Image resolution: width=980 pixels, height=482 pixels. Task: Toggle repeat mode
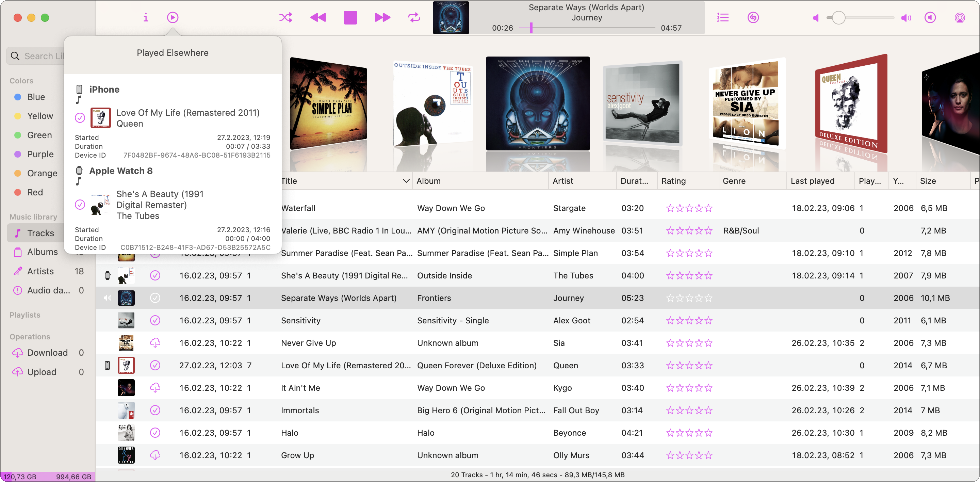414,17
